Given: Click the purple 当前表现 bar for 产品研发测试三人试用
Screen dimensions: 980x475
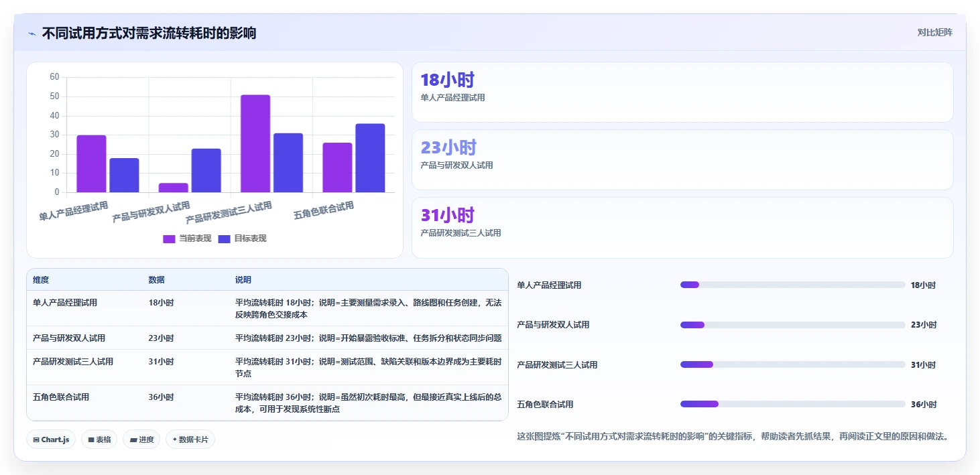Looking at the screenshot, I should tap(255, 144).
